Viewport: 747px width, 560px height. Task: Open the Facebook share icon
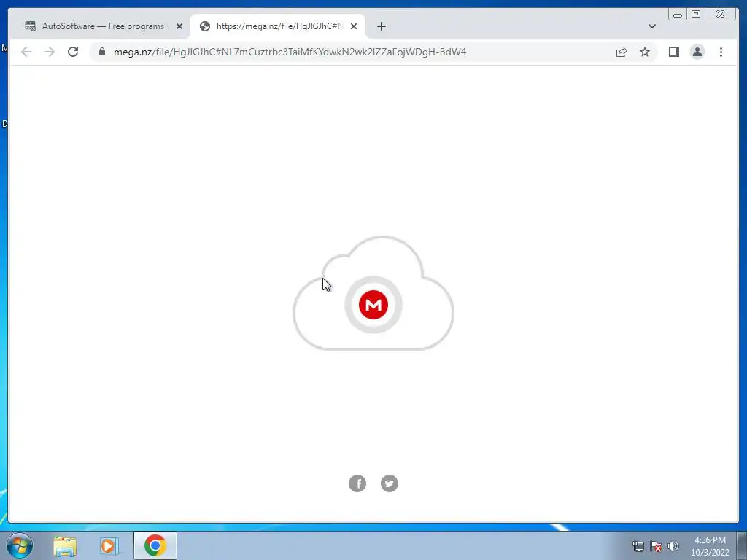click(357, 483)
